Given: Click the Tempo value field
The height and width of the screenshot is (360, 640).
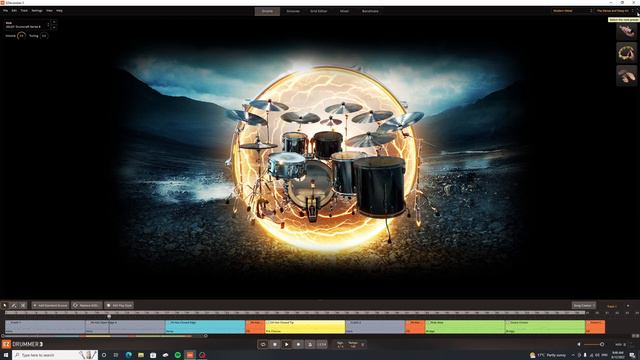Looking at the screenshot, I should click(353, 344).
